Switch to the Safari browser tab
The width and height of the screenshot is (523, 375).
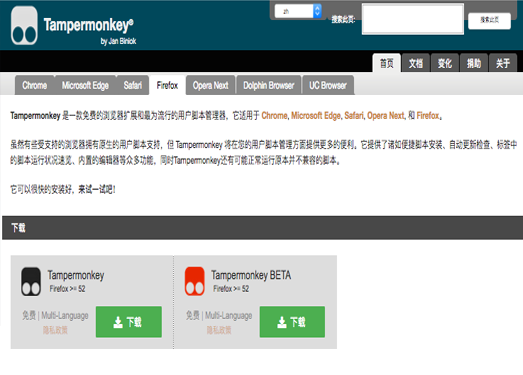point(133,85)
